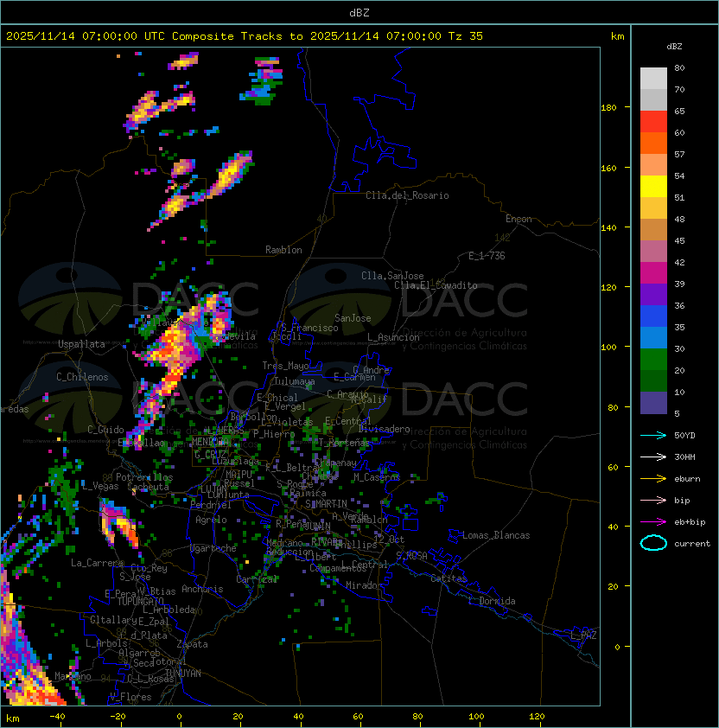Select the light blue swatch in dBZ scale
The height and width of the screenshot is (728, 719).
653,337
